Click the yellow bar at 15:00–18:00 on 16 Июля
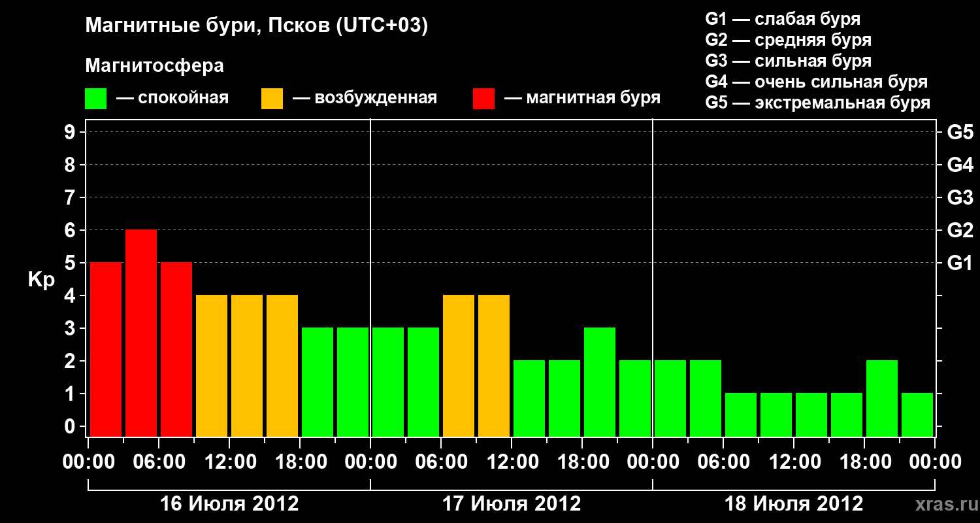This screenshot has height=523, width=980. [282, 366]
